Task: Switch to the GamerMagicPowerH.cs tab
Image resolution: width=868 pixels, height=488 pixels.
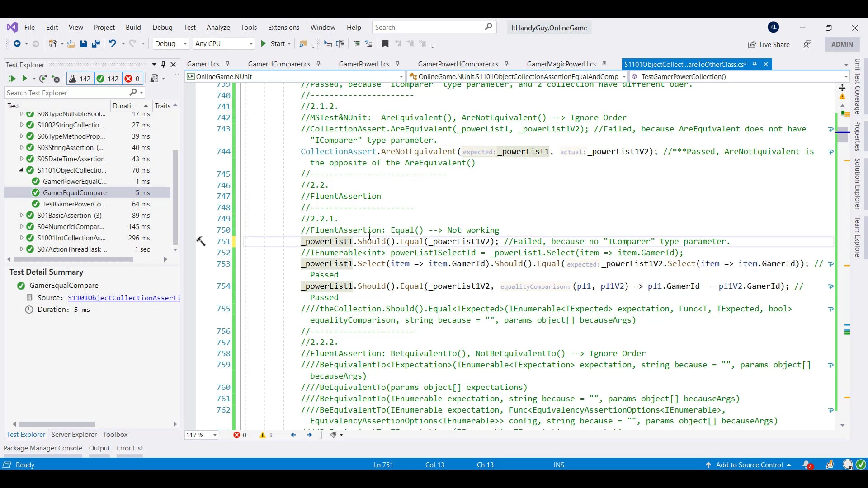Action: coord(561,64)
